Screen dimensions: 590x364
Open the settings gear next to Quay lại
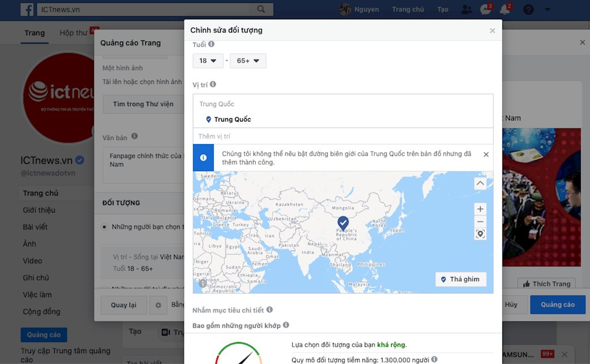[x=158, y=305]
